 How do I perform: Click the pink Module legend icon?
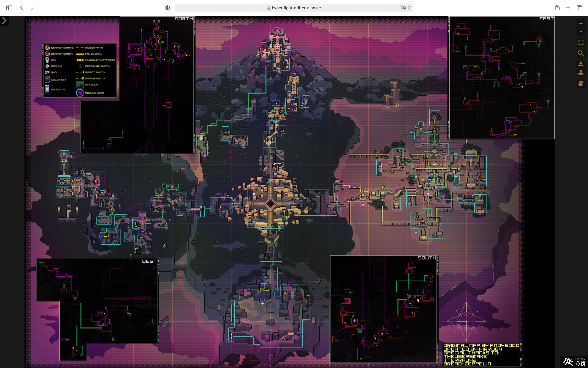point(47,66)
